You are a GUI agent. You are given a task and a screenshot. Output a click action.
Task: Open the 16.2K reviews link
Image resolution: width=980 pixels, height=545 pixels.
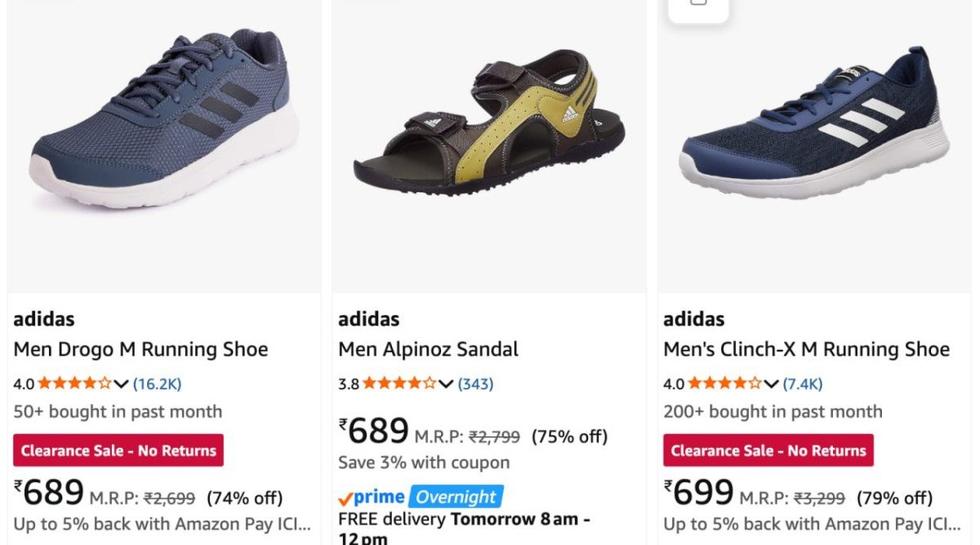(157, 383)
